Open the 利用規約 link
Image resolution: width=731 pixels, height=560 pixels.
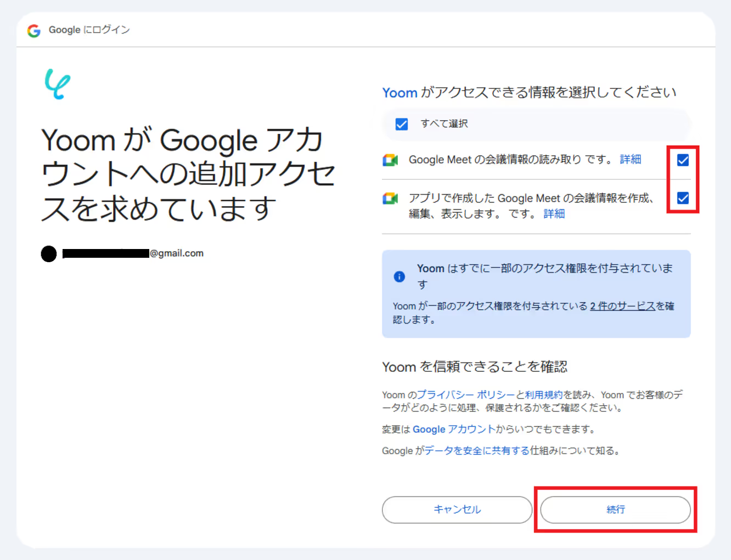click(544, 395)
